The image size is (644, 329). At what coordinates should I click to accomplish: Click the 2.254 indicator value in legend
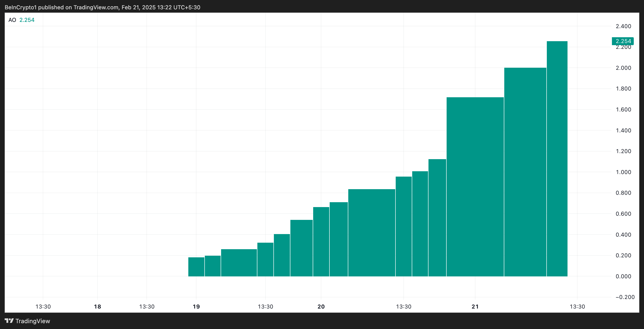(27, 20)
